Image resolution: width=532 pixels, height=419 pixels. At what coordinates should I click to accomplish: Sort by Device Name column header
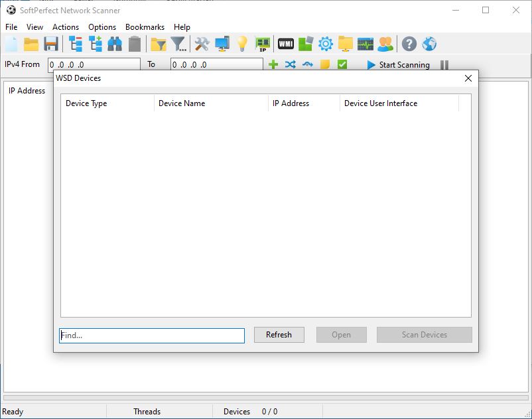pos(211,103)
